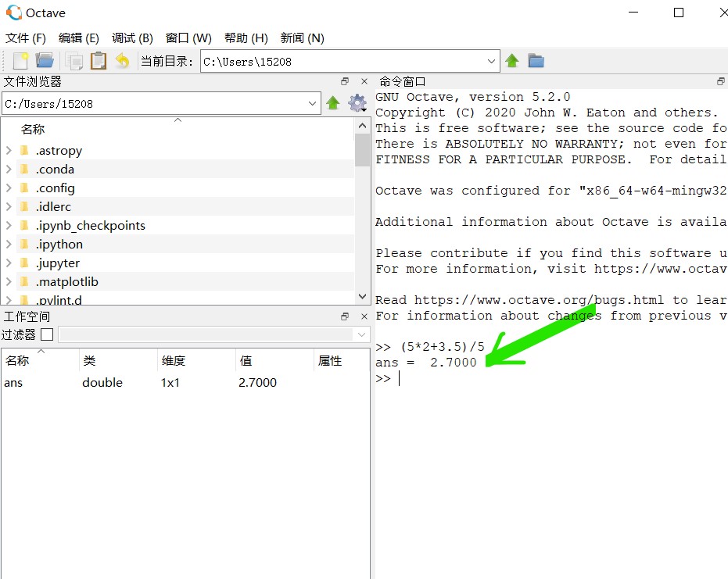Go up one directory in main toolbar
This screenshot has width=728, height=579.
[512, 61]
